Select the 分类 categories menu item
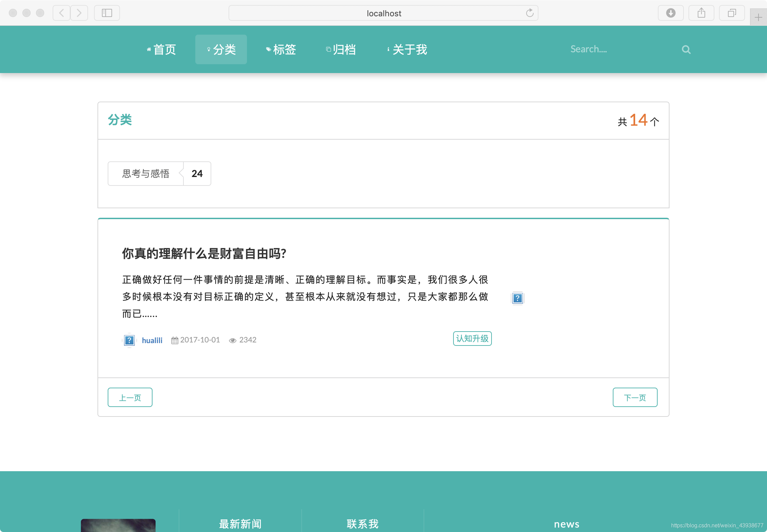The image size is (767, 532). (x=221, y=50)
